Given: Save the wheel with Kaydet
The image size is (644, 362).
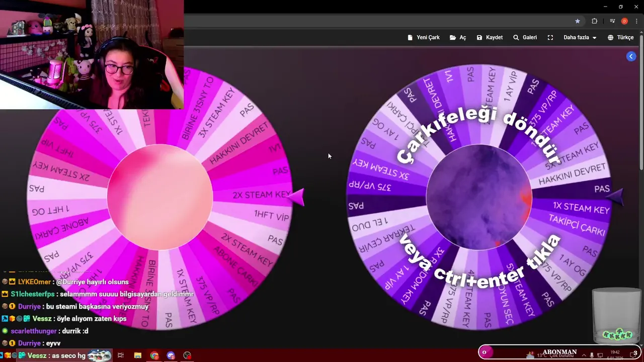Looking at the screenshot, I should click(490, 38).
